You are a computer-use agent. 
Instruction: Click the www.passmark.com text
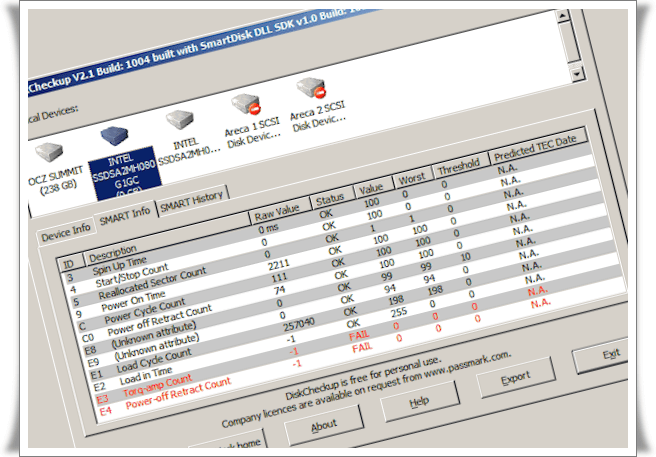(467, 365)
